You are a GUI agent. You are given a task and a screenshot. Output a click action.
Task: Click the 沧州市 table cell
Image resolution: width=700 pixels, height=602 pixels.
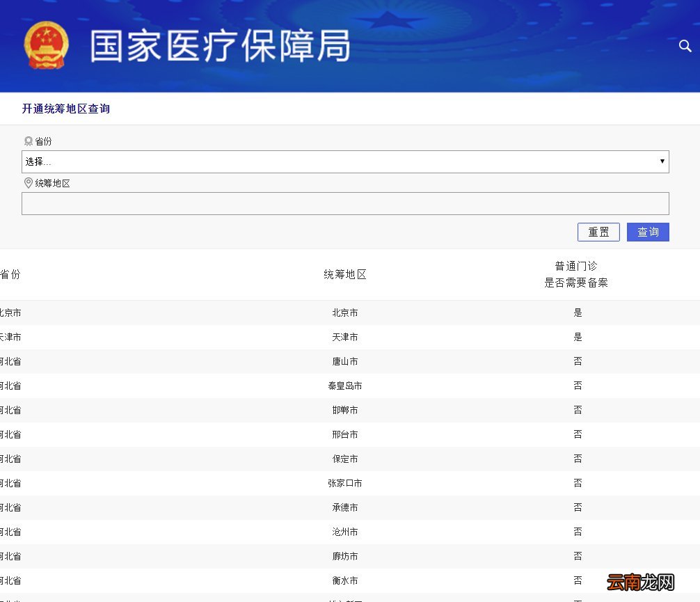click(345, 532)
